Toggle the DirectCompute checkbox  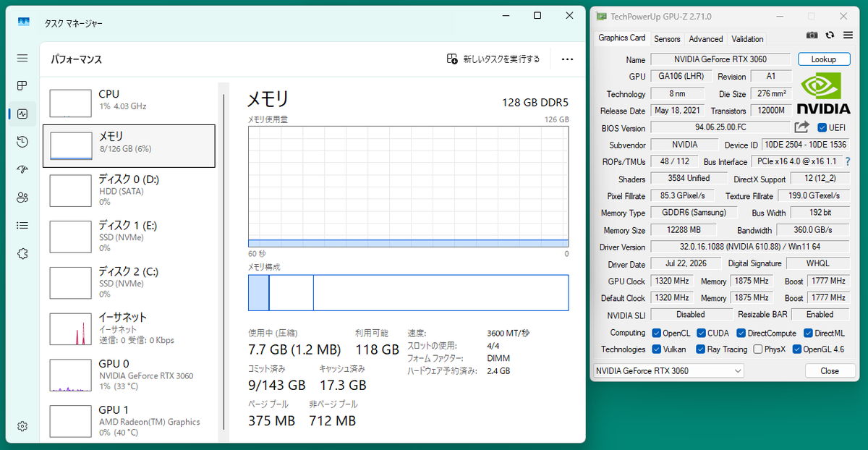pos(741,334)
